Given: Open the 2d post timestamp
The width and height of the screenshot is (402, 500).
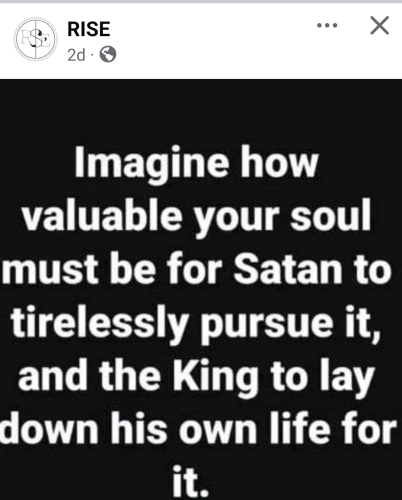Looking at the screenshot, I should [x=76, y=55].
